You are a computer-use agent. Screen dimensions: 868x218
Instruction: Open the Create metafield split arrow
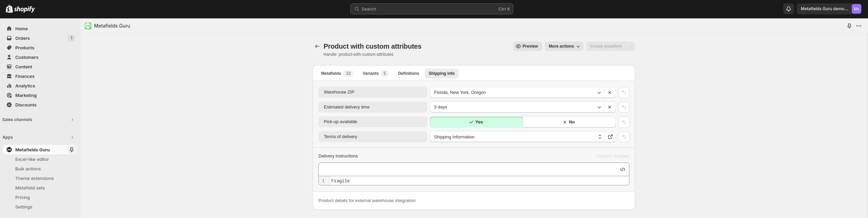click(630, 46)
